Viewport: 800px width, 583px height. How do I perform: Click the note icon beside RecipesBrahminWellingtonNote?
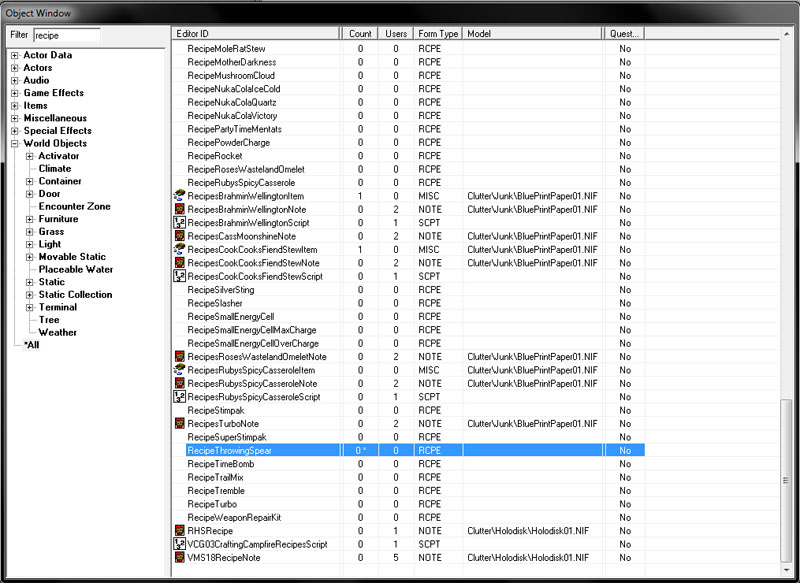click(x=179, y=209)
